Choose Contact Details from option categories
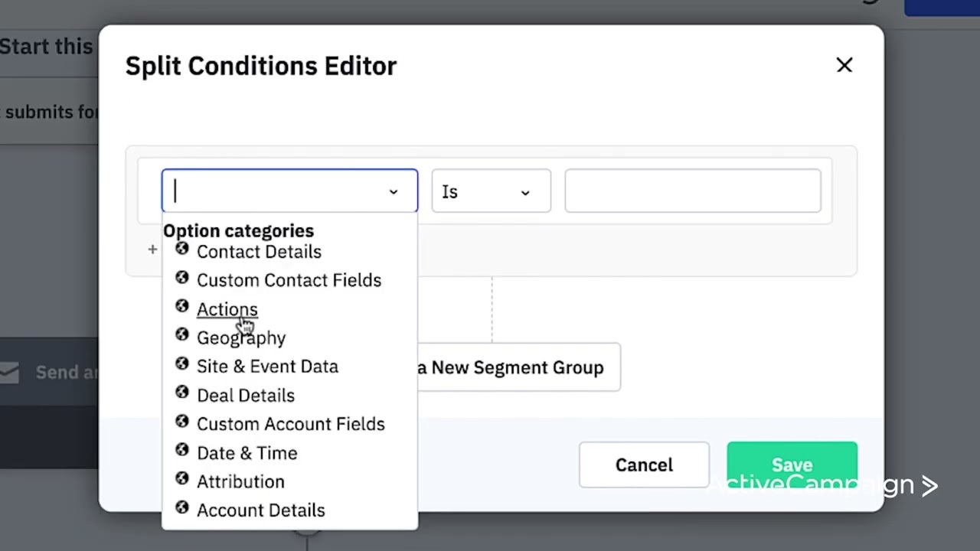Screen dimensions: 980x551 pyautogui.click(x=259, y=251)
